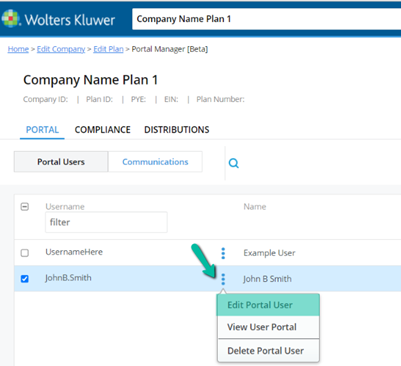The width and height of the screenshot is (401, 366).
Task: Click the Username filter input field
Action: (x=106, y=222)
